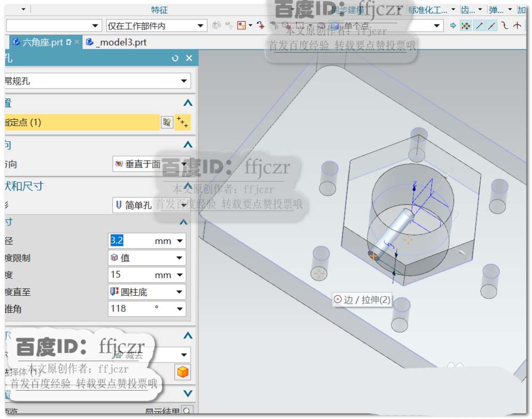Click the blue arrow icon after 单个点 dropdown
This screenshot has height=419, width=532.
[453, 26]
